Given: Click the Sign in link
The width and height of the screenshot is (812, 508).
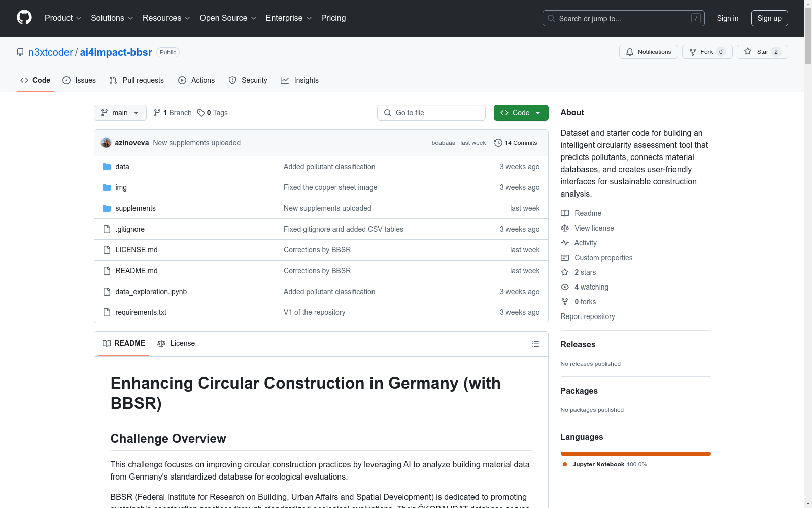Looking at the screenshot, I should [x=728, y=18].
